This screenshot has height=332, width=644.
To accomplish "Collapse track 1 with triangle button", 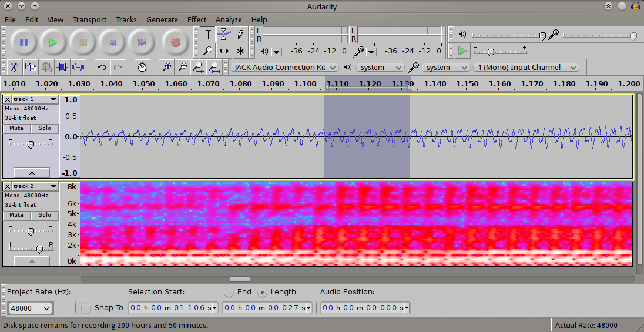I will point(32,173).
